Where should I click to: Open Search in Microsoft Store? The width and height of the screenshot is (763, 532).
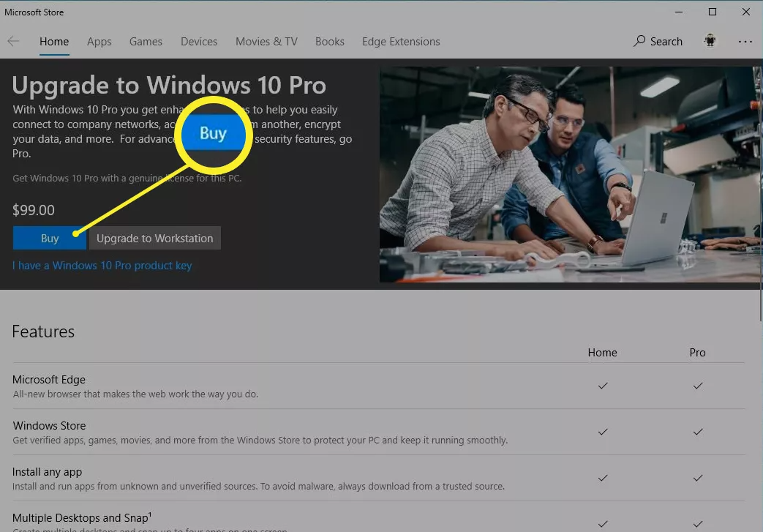(657, 41)
